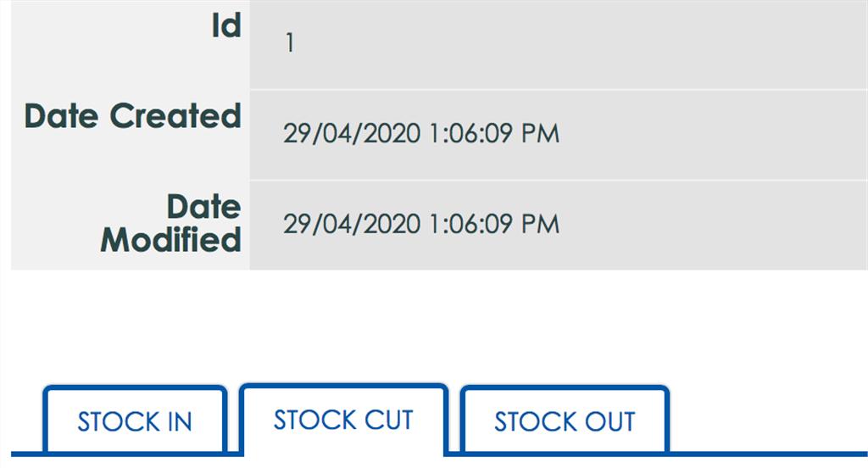Click the Id value 1
The image size is (868, 468).
(290, 44)
